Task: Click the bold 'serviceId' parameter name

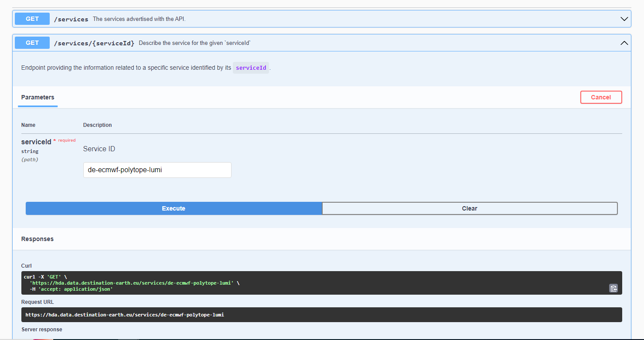Action: [36, 142]
